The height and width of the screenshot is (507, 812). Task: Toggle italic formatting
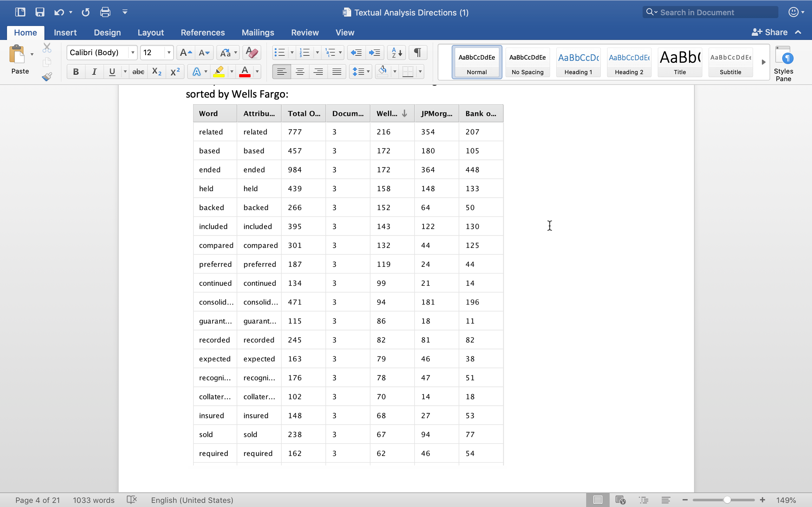(x=94, y=71)
